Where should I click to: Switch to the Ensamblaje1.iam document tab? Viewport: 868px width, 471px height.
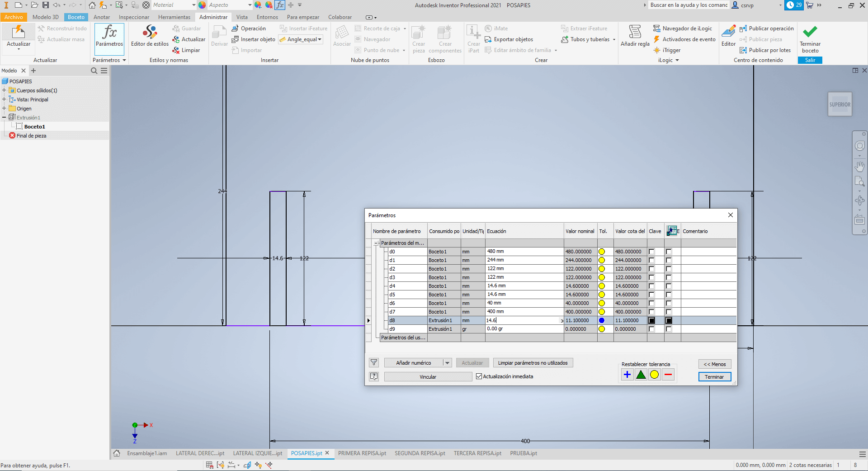click(x=147, y=453)
